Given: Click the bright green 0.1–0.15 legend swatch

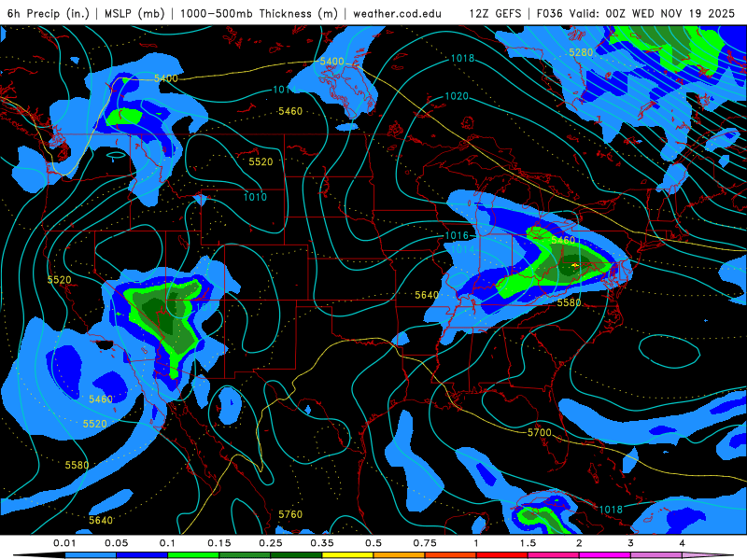Looking at the screenshot, I should pyautogui.click(x=193, y=555).
